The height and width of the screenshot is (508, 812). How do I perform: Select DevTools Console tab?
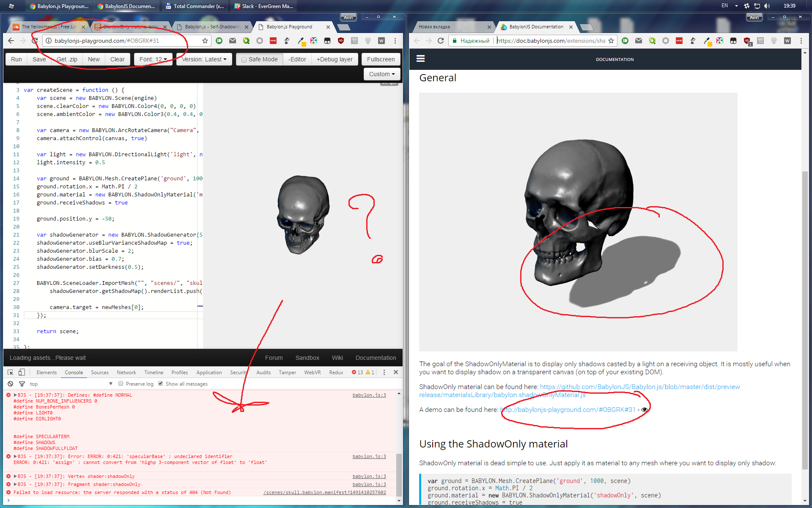click(74, 373)
